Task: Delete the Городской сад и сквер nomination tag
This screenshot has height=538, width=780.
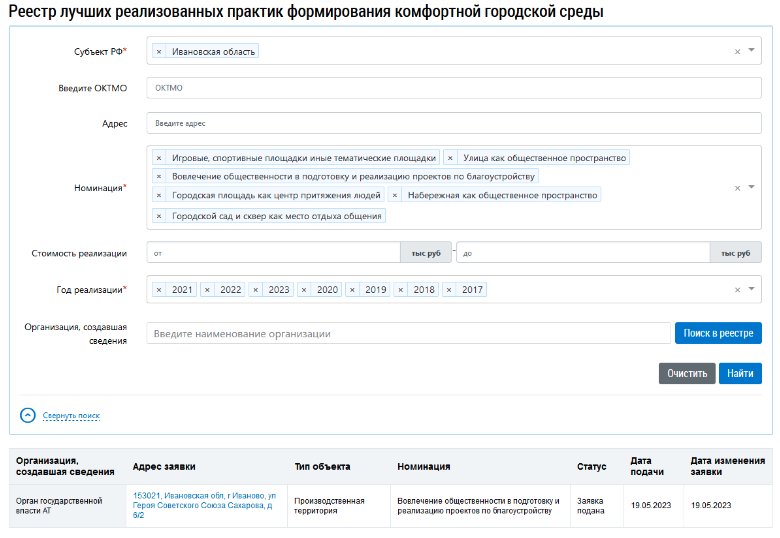Action: (x=159, y=216)
